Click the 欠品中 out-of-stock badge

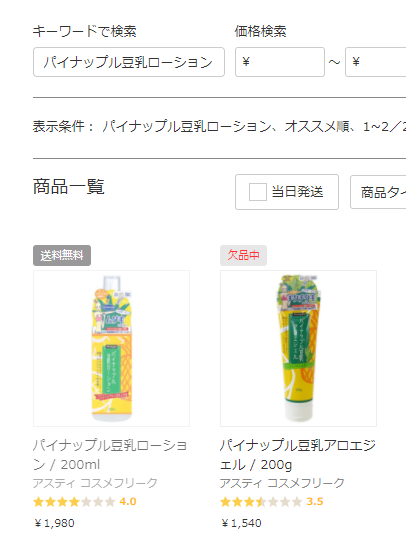tap(243, 255)
